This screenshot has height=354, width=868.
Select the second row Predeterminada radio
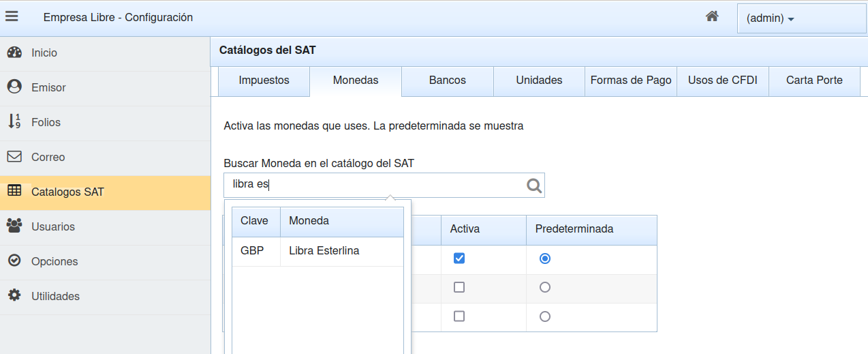click(544, 287)
